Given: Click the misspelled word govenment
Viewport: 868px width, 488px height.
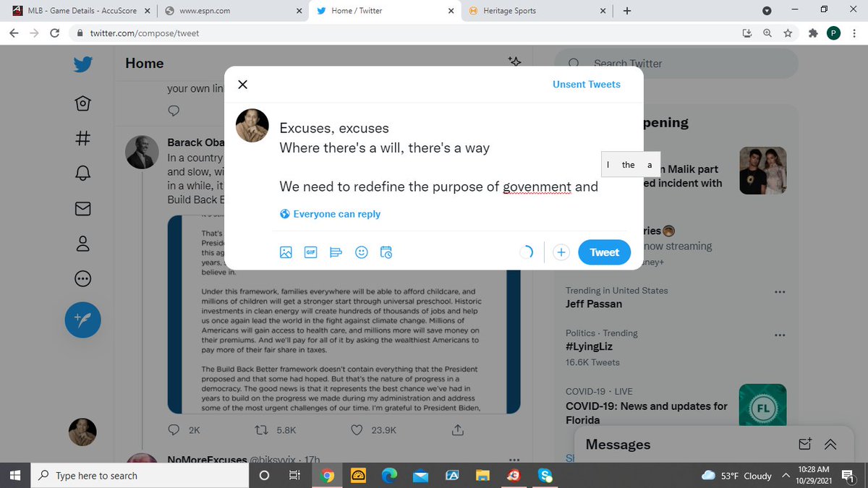Looking at the screenshot, I should [537, 187].
